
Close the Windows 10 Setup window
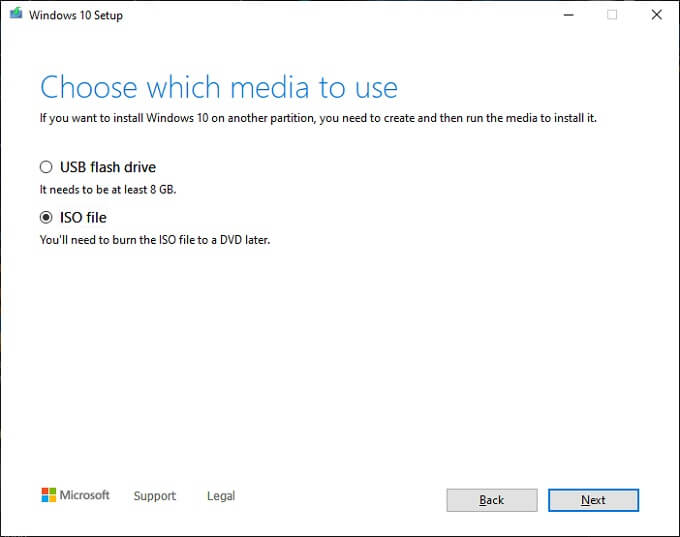pos(656,15)
